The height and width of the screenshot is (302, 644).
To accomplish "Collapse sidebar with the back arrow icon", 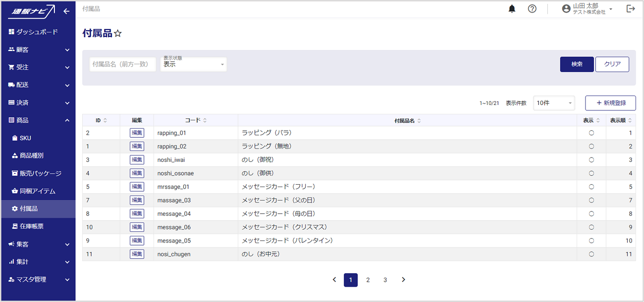I will pyautogui.click(x=66, y=11).
